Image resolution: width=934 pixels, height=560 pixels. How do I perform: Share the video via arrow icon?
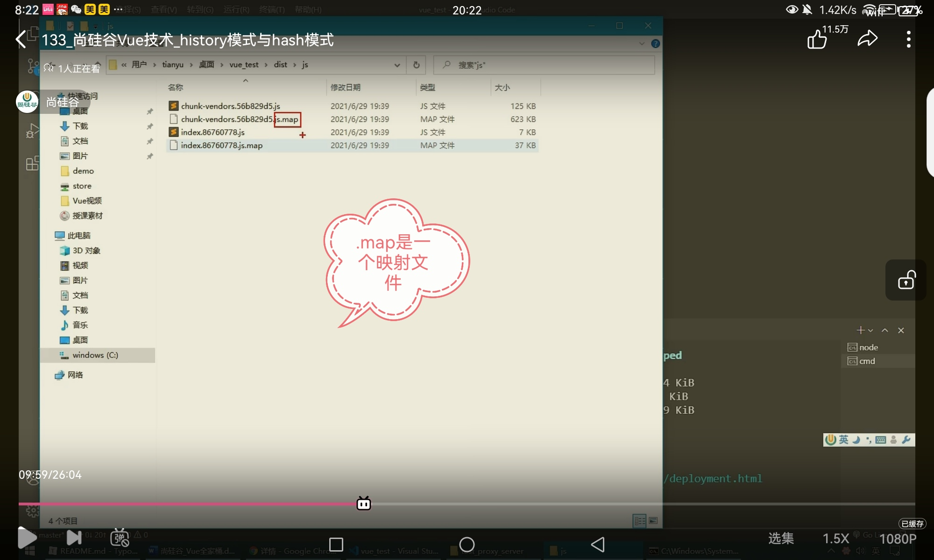pos(868,39)
